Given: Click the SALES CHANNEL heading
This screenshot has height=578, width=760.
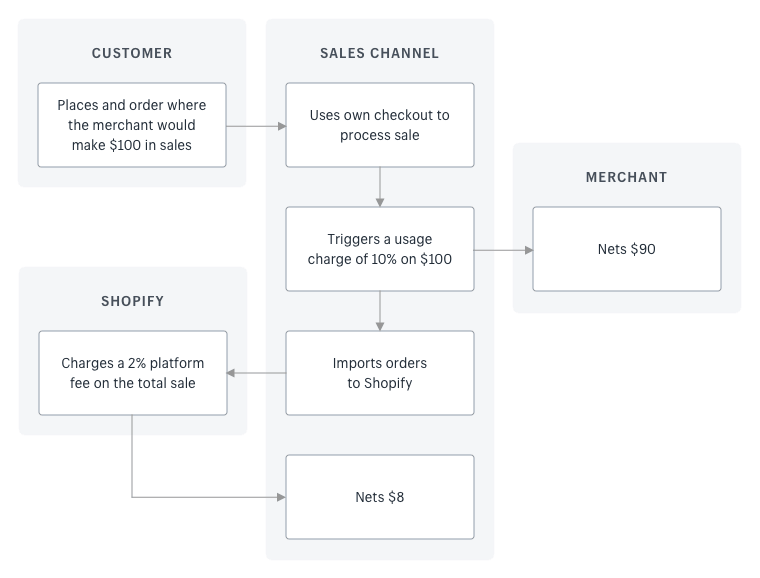Looking at the screenshot, I should [x=380, y=53].
